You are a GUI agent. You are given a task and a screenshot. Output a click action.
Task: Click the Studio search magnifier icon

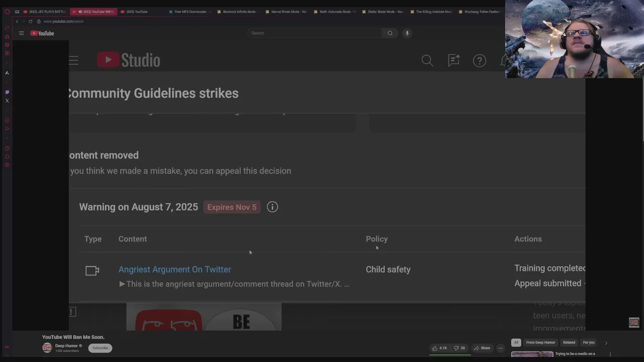click(x=427, y=60)
